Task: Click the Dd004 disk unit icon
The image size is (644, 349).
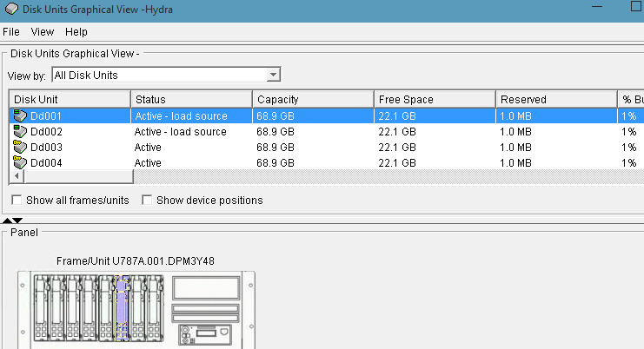Action: click(x=20, y=162)
